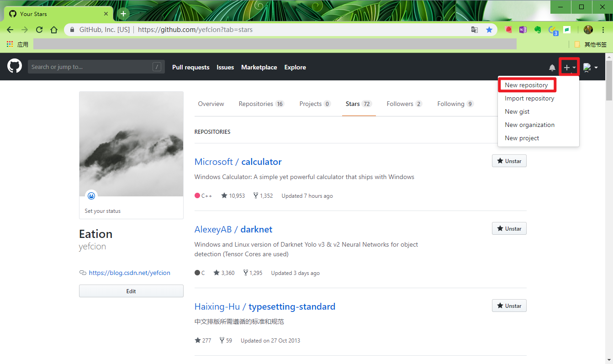Click the Chrome profile avatar
Viewport: 613px width, 364px height.
(588, 30)
